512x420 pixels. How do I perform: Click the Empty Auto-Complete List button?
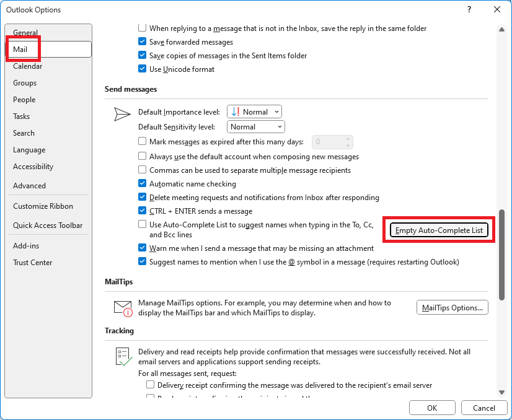click(438, 230)
